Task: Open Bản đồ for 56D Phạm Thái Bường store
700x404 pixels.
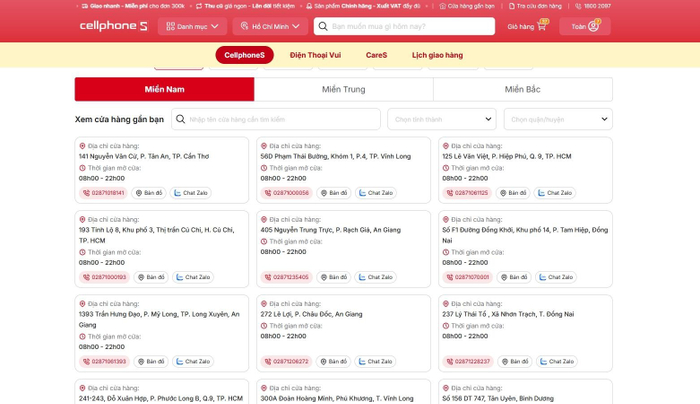Action: (334, 193)
